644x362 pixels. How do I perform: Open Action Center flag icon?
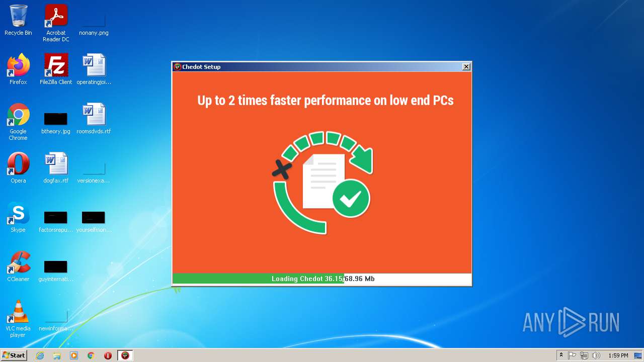(572, 355)
